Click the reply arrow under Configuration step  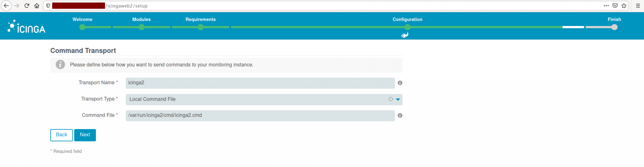pyautogui.click(x=405, y=35)
